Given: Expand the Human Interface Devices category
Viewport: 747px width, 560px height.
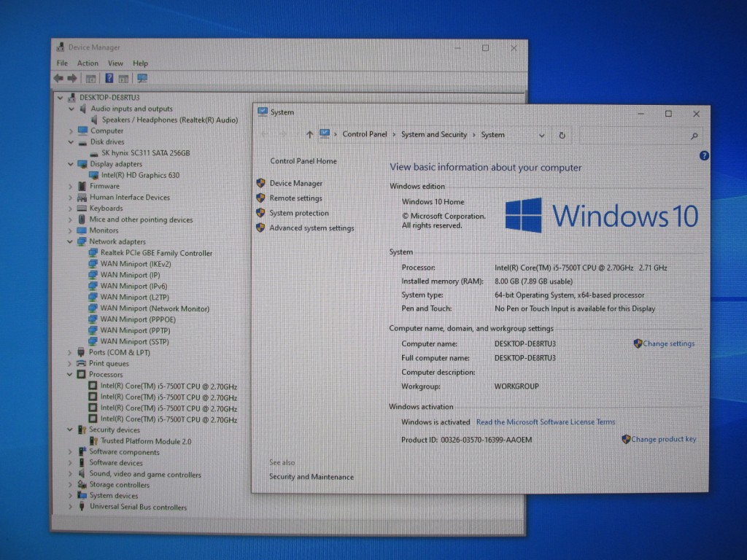Looking at the screenshot, I should coord(71,197).
